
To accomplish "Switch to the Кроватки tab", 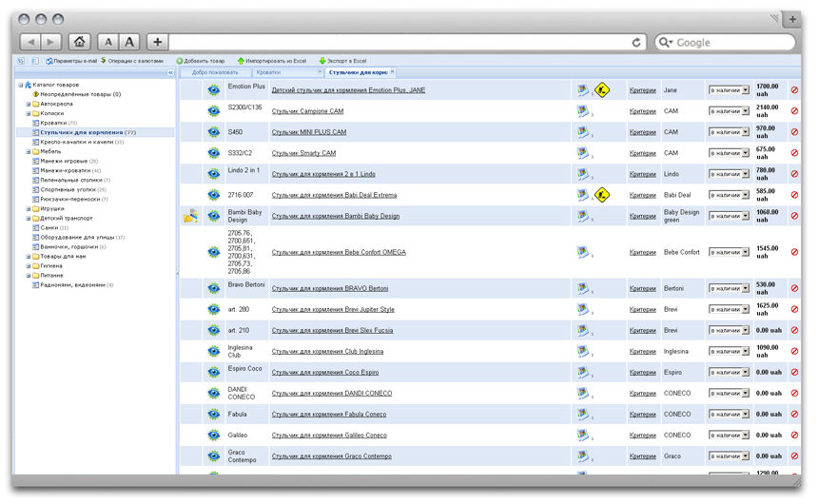I will coord(268,72).
